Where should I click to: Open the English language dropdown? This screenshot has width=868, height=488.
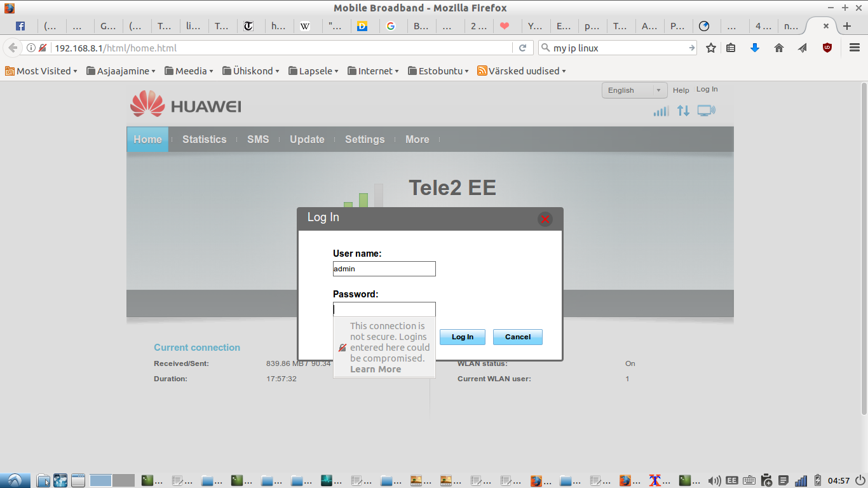[x=634, y=90]
